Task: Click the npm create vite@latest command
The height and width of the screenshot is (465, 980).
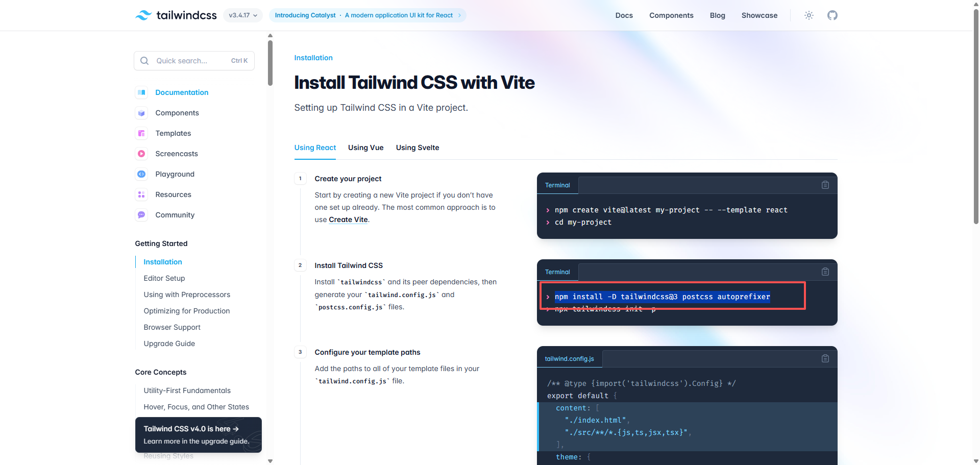Action: coord(671,210)
